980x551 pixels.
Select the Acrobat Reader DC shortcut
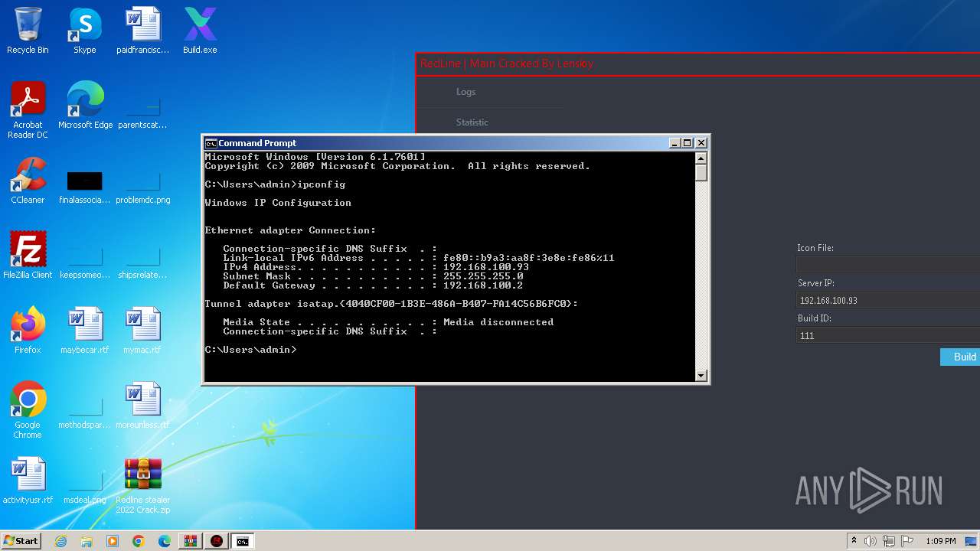pos(28,110)
